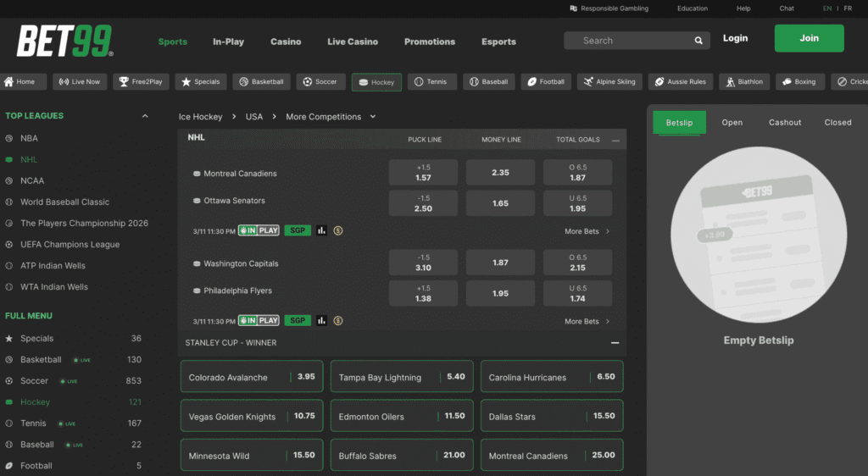Switch to the Open bets tab

point(732,122)
